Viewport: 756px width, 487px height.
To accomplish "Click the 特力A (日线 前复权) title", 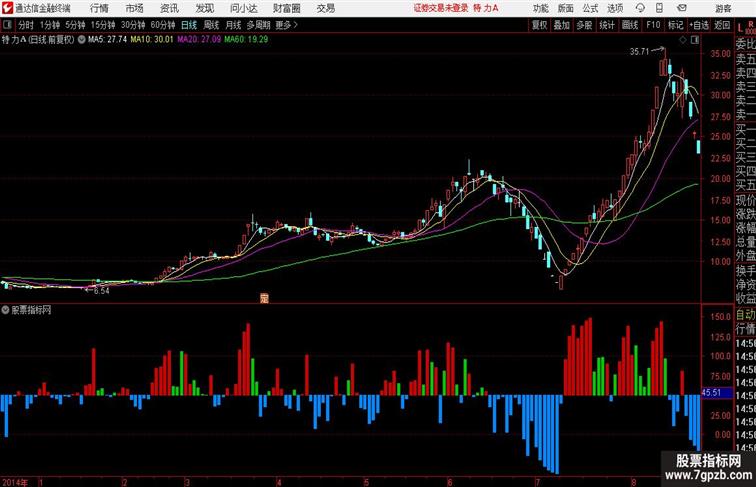I will tap(38, 40).
